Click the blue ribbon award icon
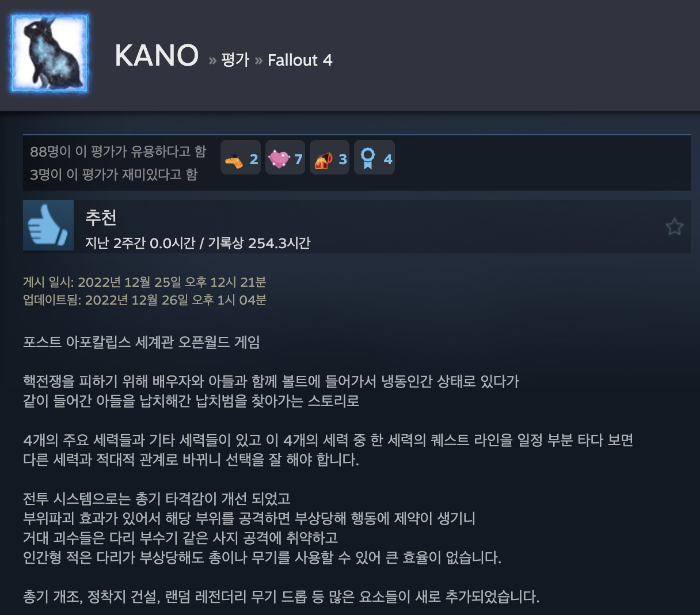Image resolution: width=700 pixels, height=615 pixels. pos(367,158)
